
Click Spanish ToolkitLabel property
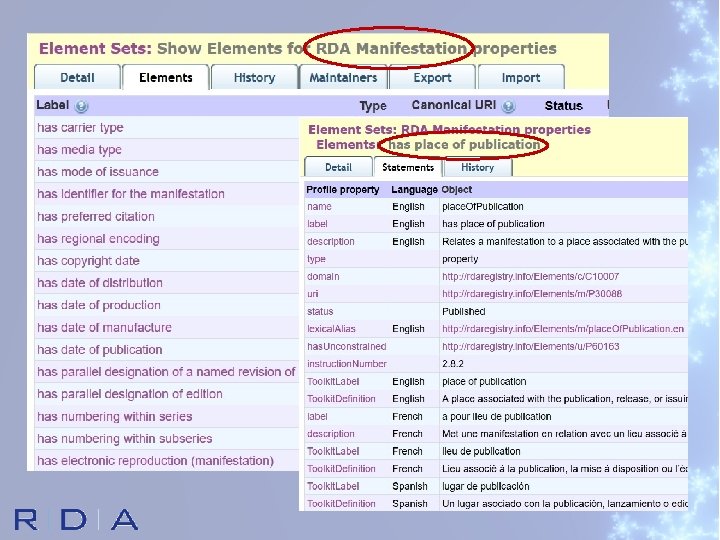[333, 486]
